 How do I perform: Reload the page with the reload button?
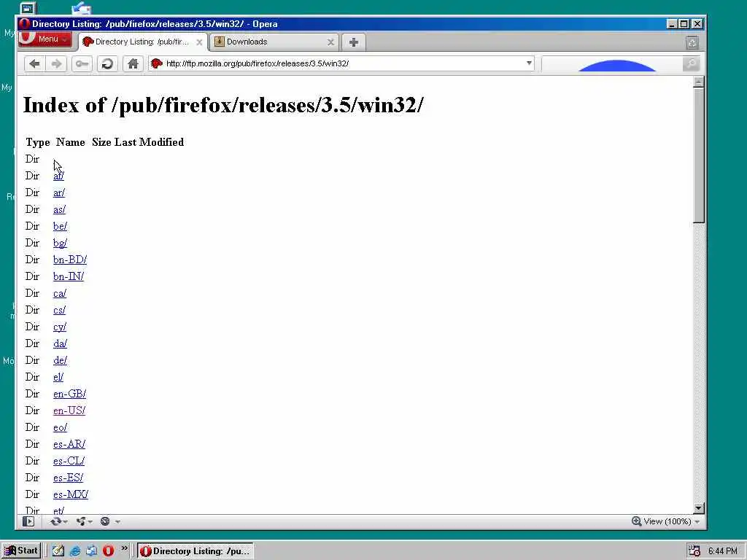coord(107,63)
